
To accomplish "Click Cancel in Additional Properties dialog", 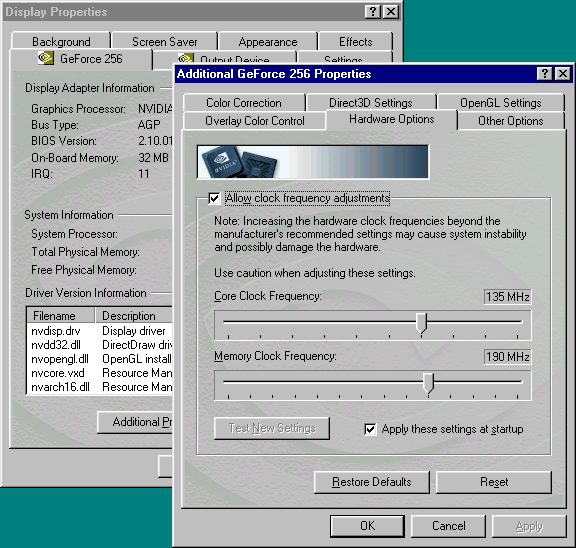I will click(449, 526).
